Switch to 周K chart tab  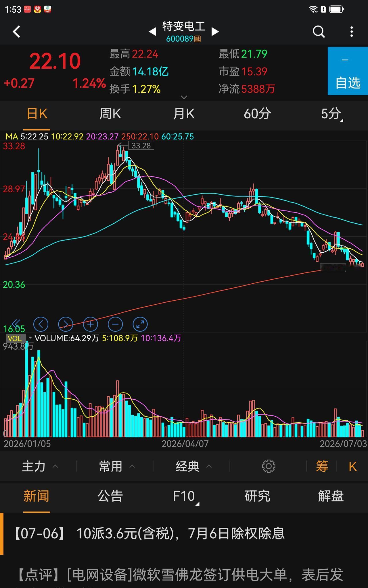[x=110, y=114]
